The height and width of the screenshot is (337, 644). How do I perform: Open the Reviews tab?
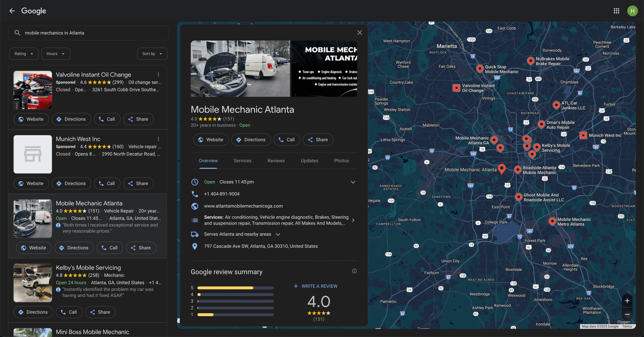(x=276, y=161)
